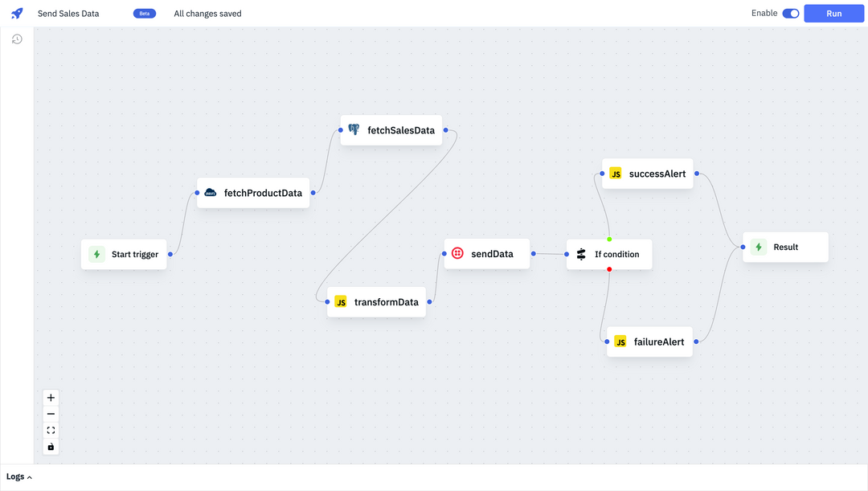The height and width of the screenshot is (491, 868).
Task: Click the red false output on If condition
Action: point(609,270)
